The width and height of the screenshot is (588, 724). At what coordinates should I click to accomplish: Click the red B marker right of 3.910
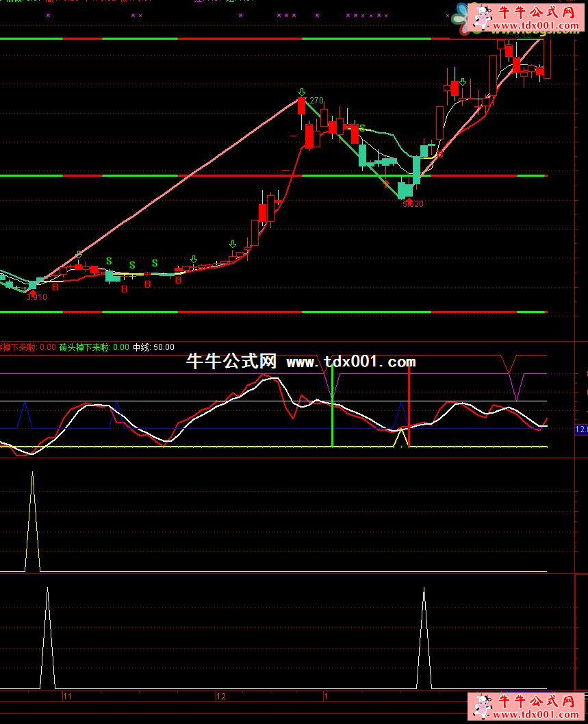[x=55, y=288]
